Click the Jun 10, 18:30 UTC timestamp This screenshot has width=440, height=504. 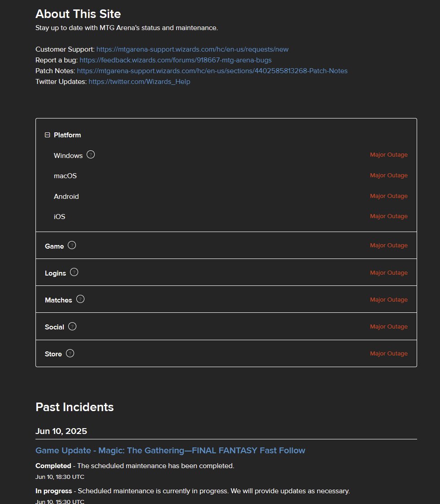[60, 477]
